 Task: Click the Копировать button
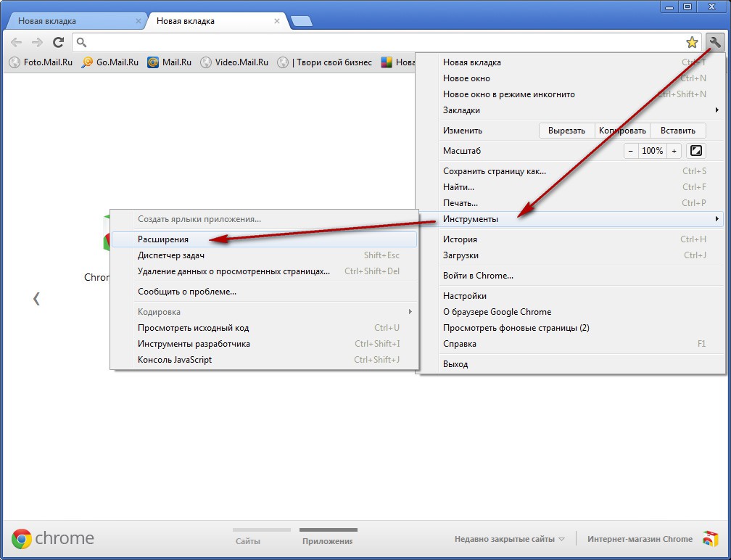click(622, 131)
